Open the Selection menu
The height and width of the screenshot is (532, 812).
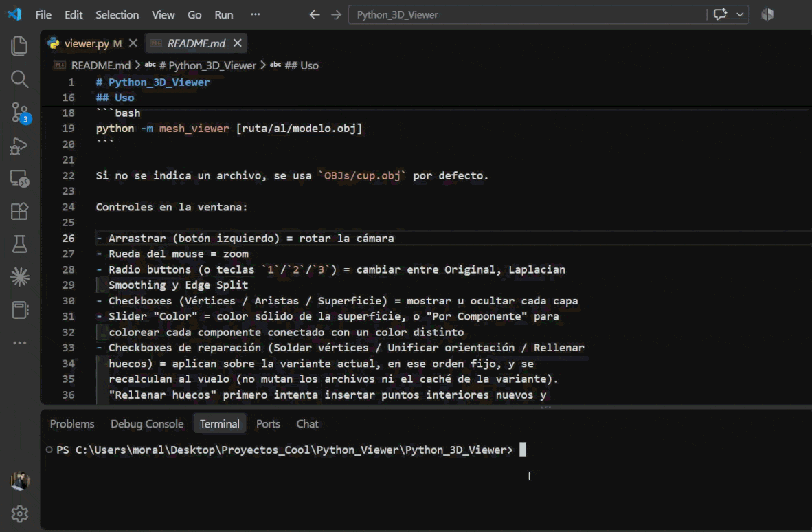[x=117, y=15]
